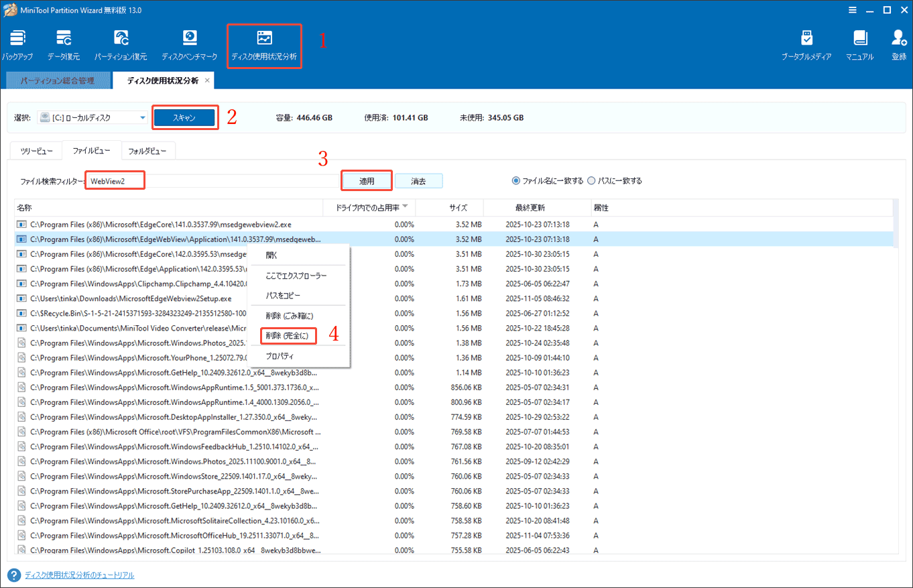The height and width of the screenshot is (588, 913).
Task: Click the 登録 (Register) icon
Action: [x=898, y=43]
